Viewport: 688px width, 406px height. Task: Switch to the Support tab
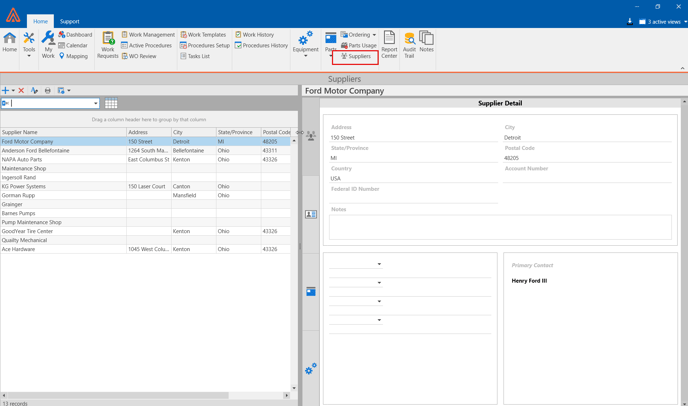click(x=70, y=21)
